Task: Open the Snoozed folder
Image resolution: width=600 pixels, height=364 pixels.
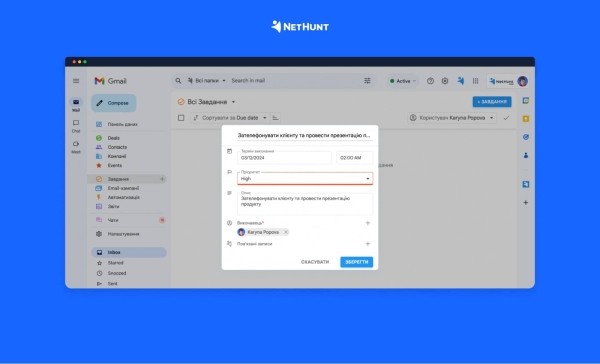Action: (x=117, y=273)
